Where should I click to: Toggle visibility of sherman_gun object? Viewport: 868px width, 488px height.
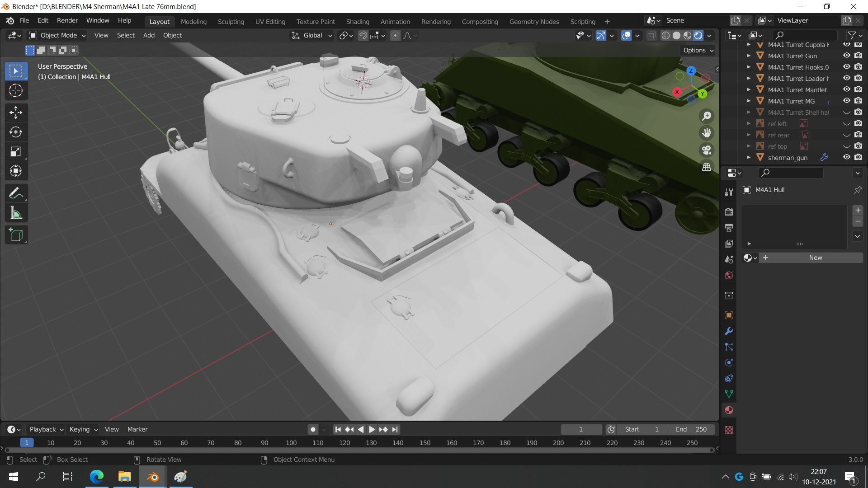tap(847, 157)
